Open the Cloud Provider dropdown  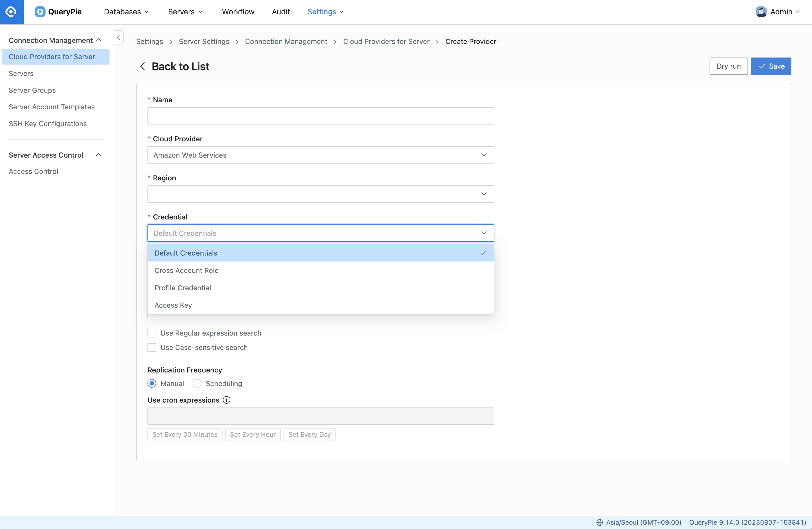click(321, 155)
